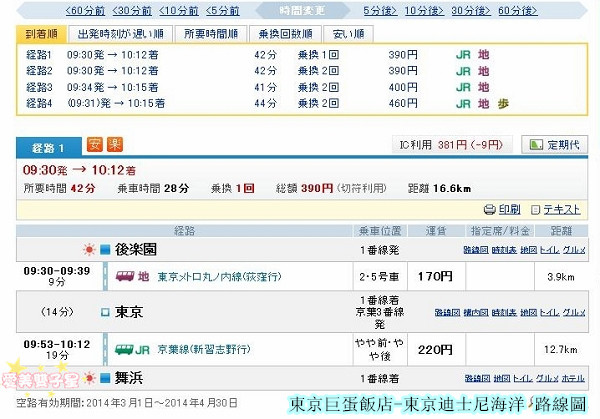Open グルメ for 舞浜 station
Viewport: 600px width, 419px height.
[547, 379]
